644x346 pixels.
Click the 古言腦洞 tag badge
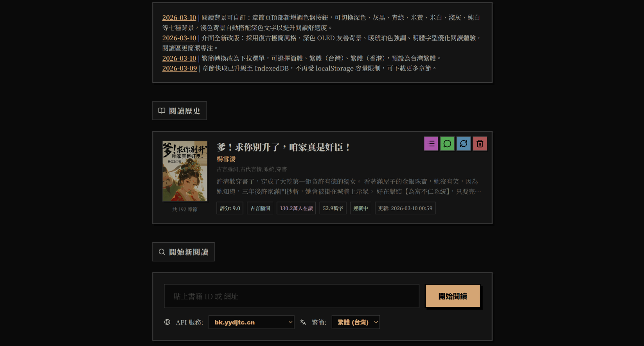(x=260, y=208)
